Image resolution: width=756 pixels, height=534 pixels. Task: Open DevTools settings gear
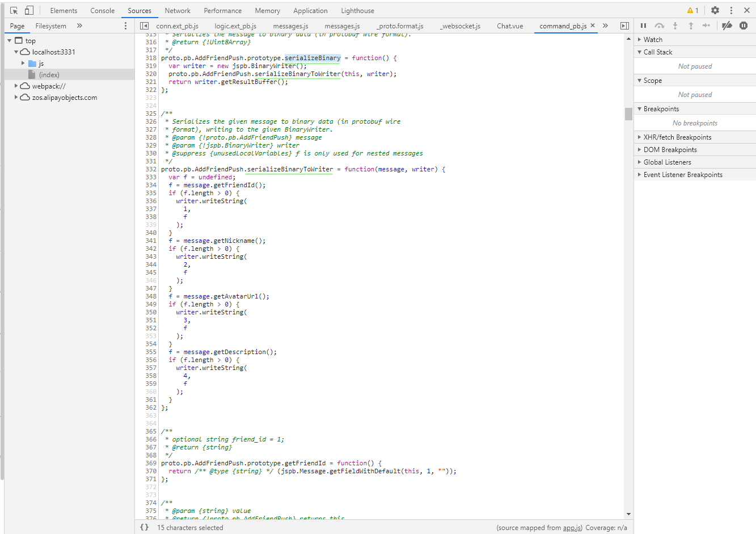715,11
